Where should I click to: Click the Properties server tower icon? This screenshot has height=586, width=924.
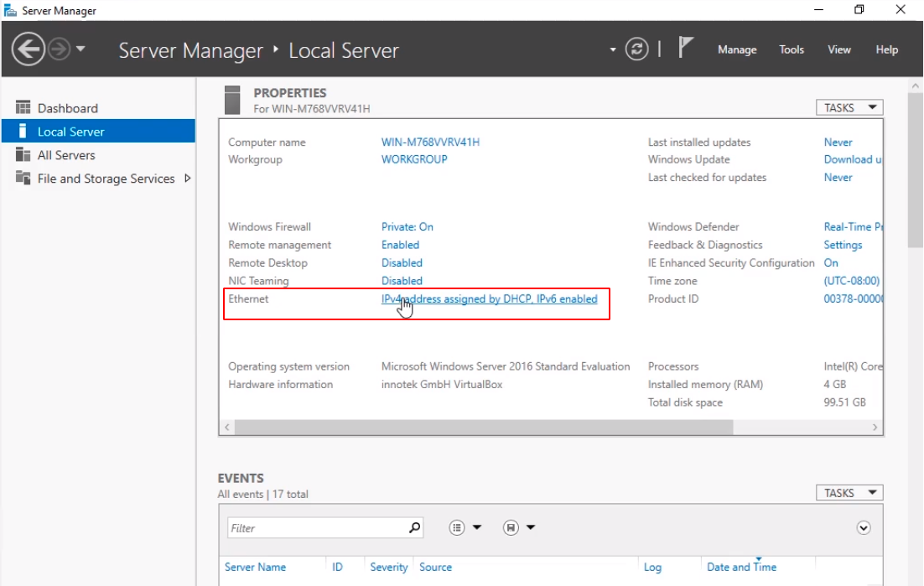[232, 100]
